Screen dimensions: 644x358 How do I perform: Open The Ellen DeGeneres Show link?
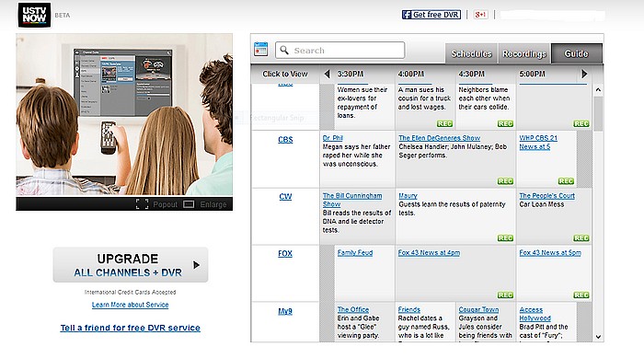click(x=439, y=138)
